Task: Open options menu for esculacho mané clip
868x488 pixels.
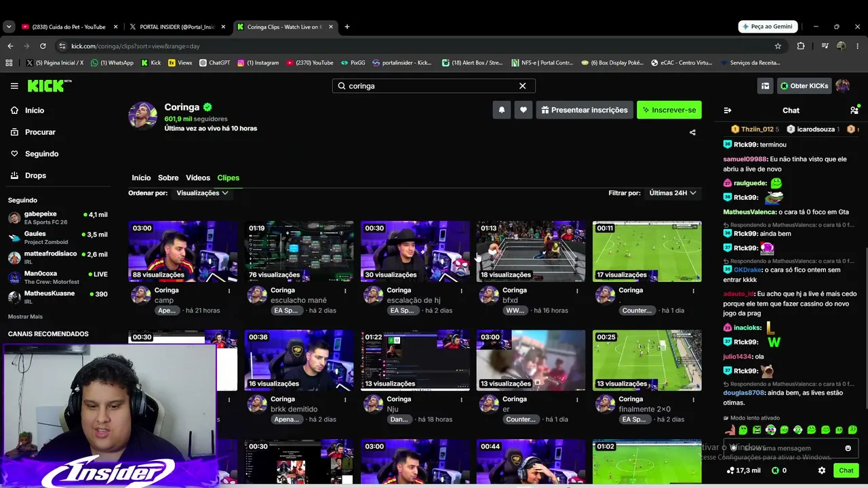Action: pyautogui.click(x=345, y=291)
